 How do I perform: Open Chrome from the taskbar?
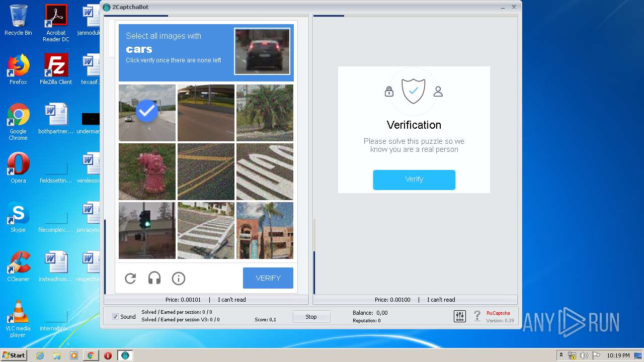coord(91,355)
